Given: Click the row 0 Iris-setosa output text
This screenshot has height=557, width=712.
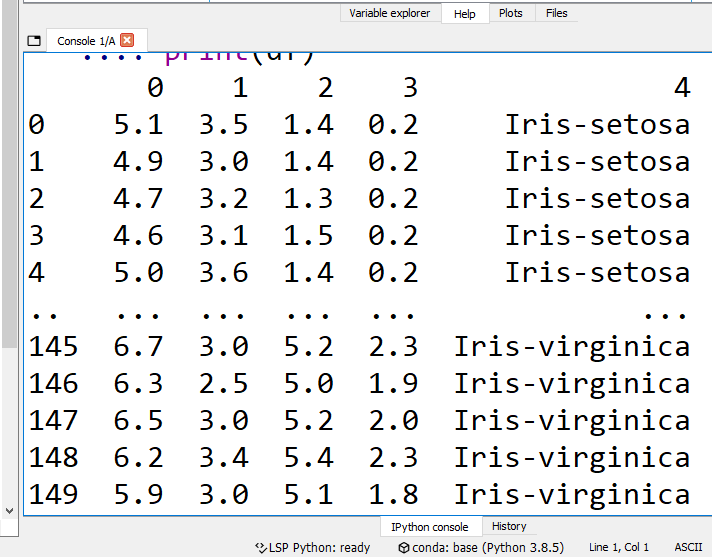Looking at the screenshot, I should (x=597, y=125).
